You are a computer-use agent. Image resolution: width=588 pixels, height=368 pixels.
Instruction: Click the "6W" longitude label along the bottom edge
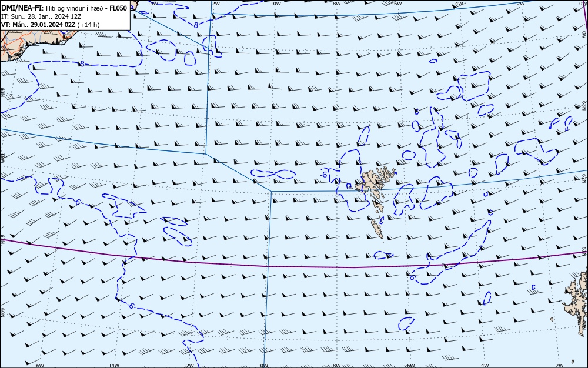click(x=410, y=366)
